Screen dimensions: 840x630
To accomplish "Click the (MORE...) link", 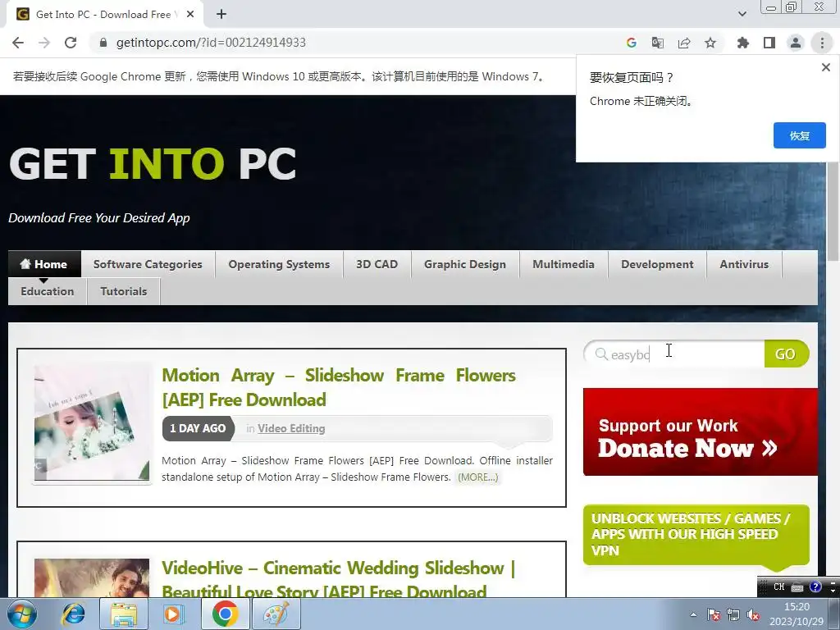I will (478, 477).
